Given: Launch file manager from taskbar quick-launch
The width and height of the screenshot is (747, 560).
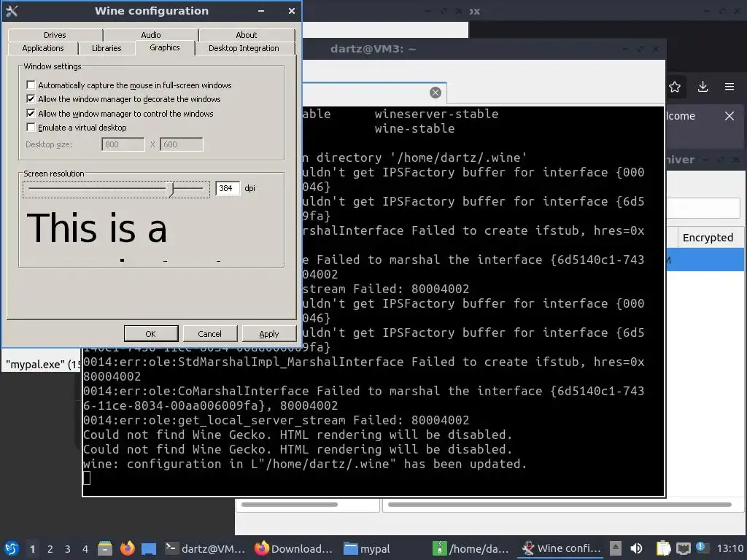Looking at the screenshot, I should coord(105,548).
